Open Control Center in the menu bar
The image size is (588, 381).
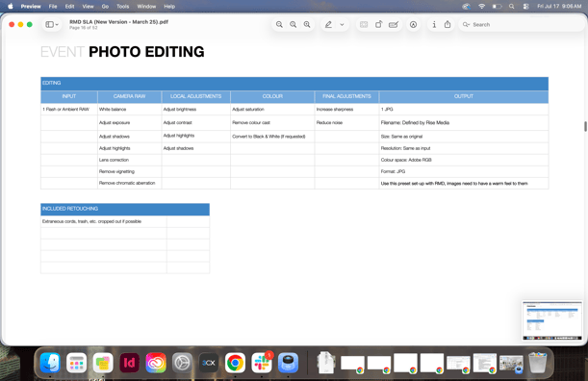coord(525,7)
